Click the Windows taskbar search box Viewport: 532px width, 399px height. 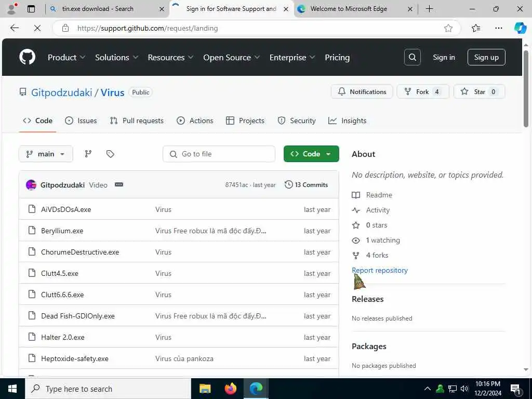[x=108, y=389]
